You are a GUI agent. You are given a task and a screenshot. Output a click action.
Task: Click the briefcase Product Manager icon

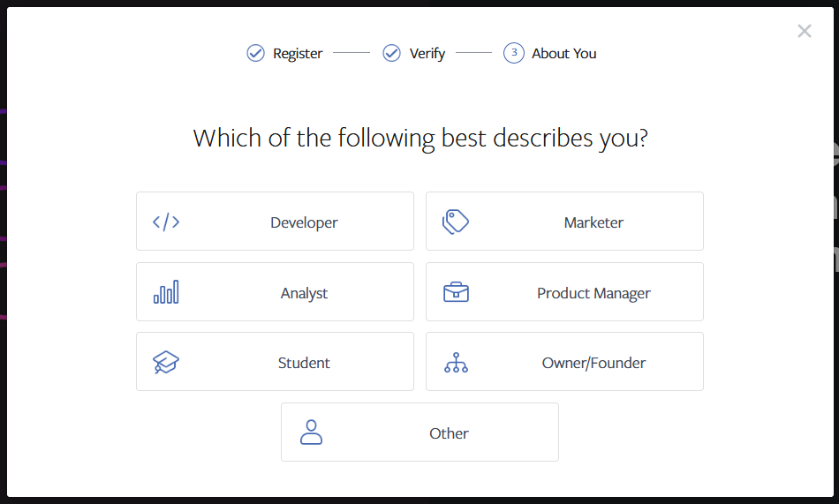click(456, 292)
